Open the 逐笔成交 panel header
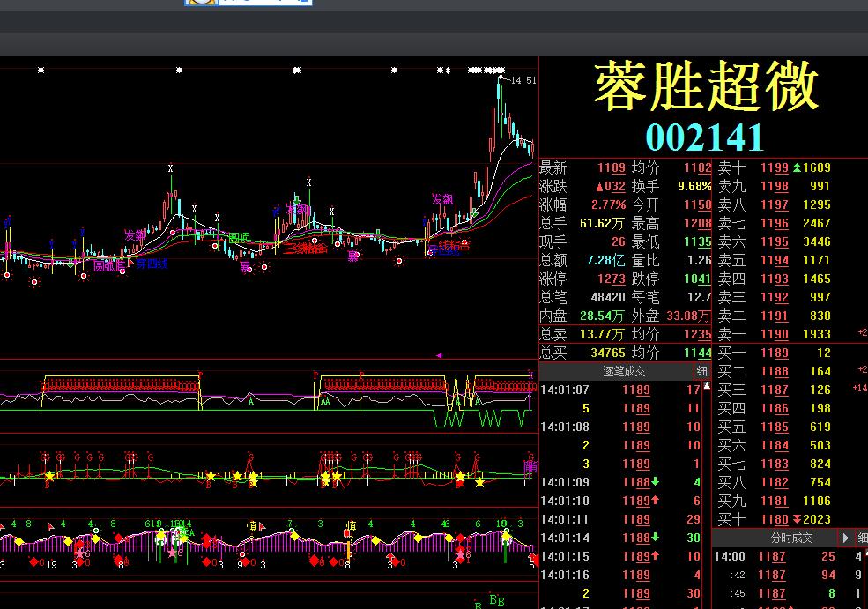The image size is (868, 609). [x=624, y=372]
